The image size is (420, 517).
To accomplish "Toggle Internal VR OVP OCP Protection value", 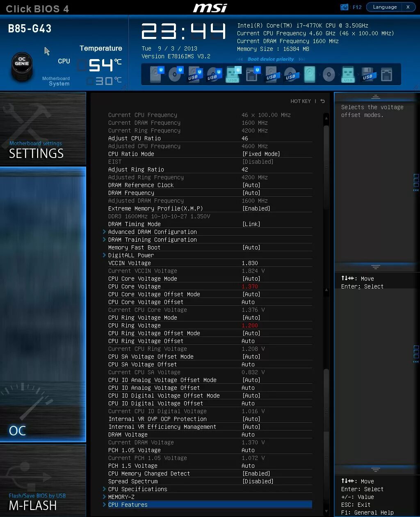I will (x=251, y=419).
